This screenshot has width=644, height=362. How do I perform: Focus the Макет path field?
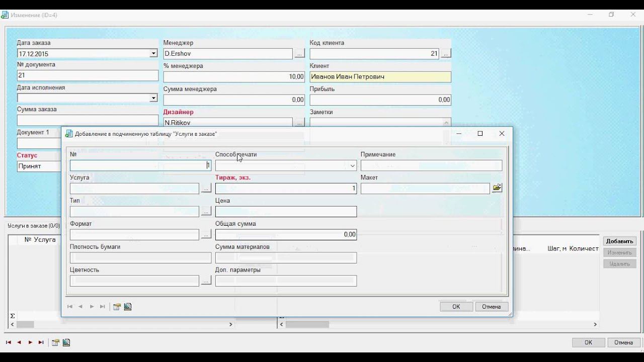pos(425,189)
